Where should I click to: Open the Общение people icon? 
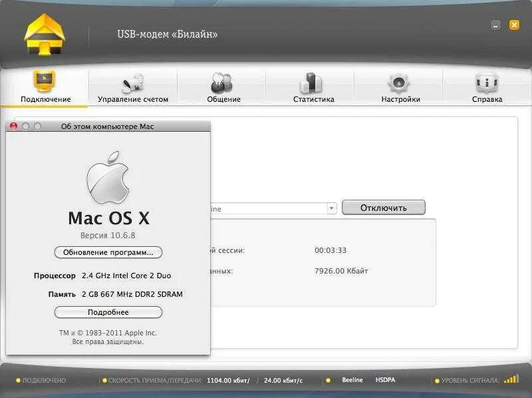221,83
